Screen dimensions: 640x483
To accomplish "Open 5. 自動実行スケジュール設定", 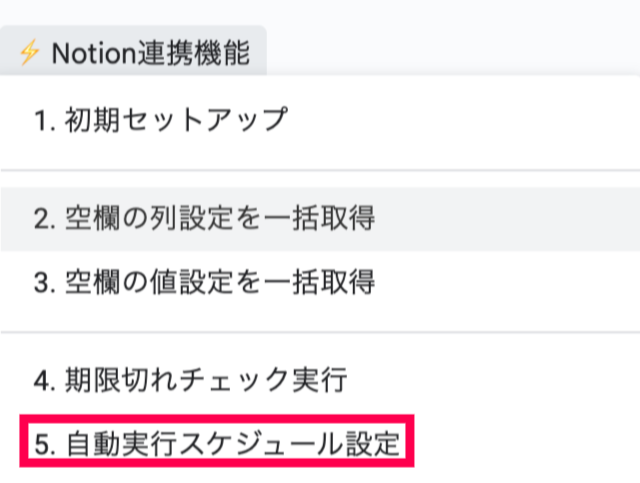I will (218, 443).
